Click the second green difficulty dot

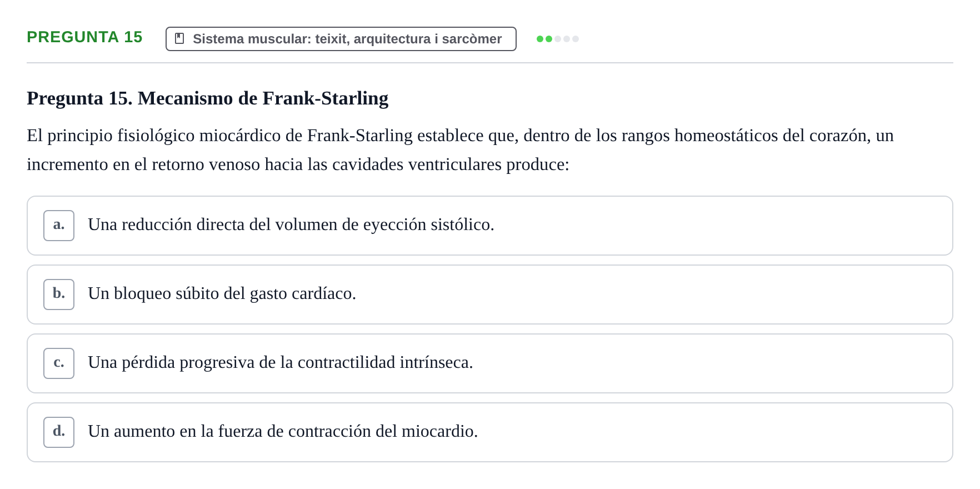(549, 39)
